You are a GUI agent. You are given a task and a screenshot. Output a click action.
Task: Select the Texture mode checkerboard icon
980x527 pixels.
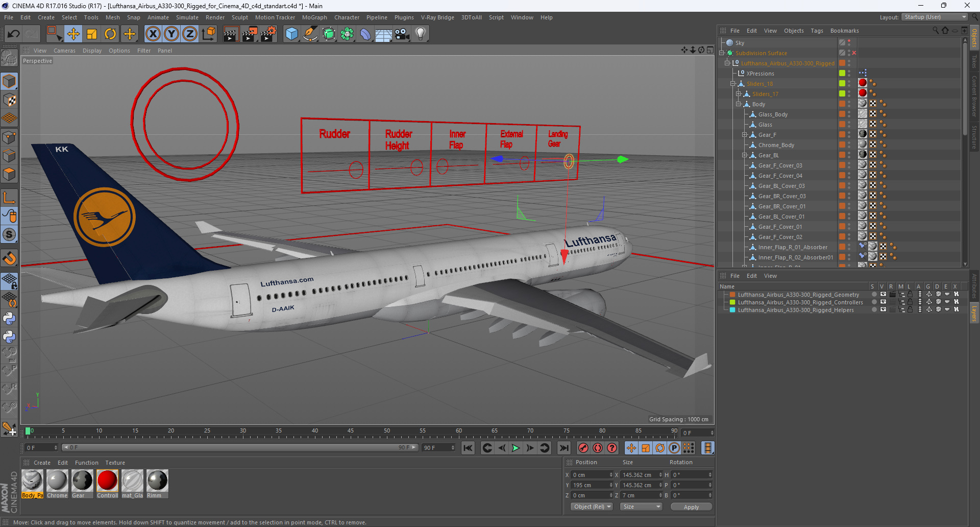9,100
